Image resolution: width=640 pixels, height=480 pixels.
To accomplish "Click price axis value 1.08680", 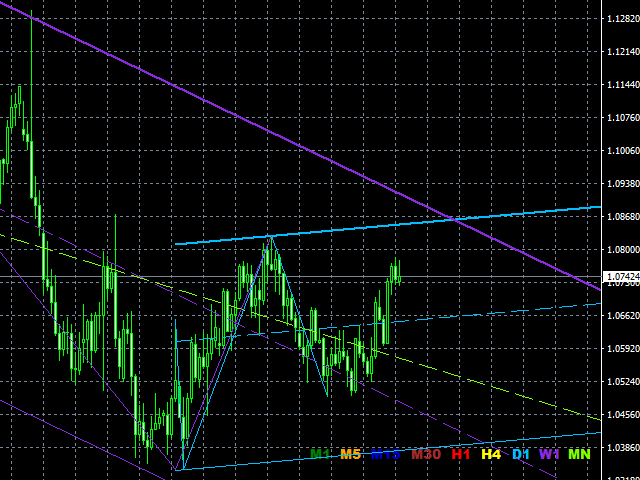I will [x=623, y=217].
